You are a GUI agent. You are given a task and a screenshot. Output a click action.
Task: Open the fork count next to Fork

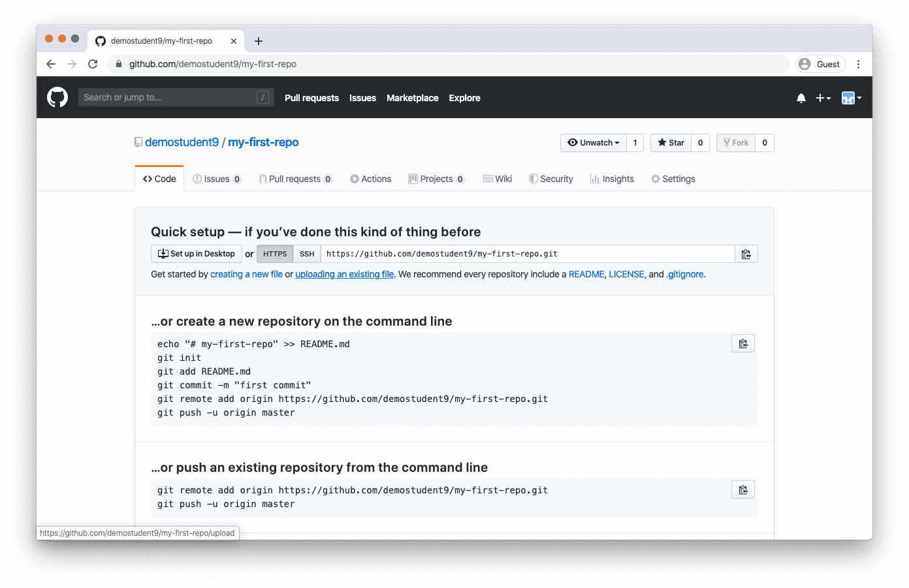[765, 143]
